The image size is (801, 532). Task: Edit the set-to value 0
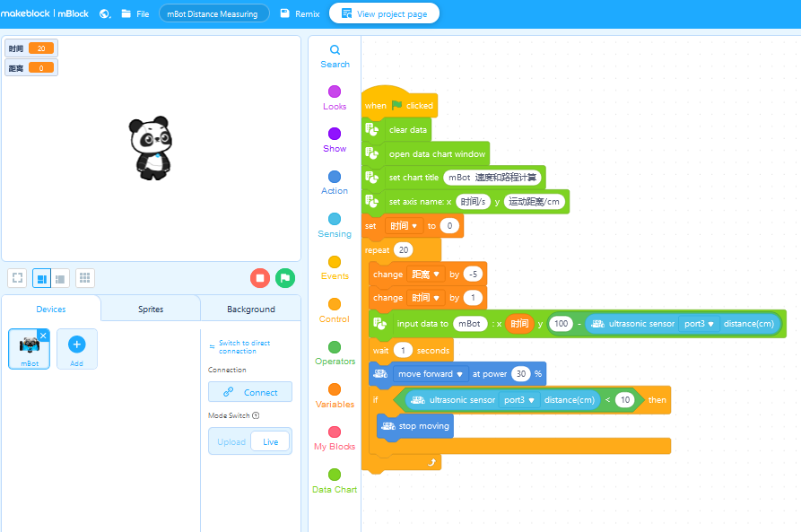(x=449, y=225)
